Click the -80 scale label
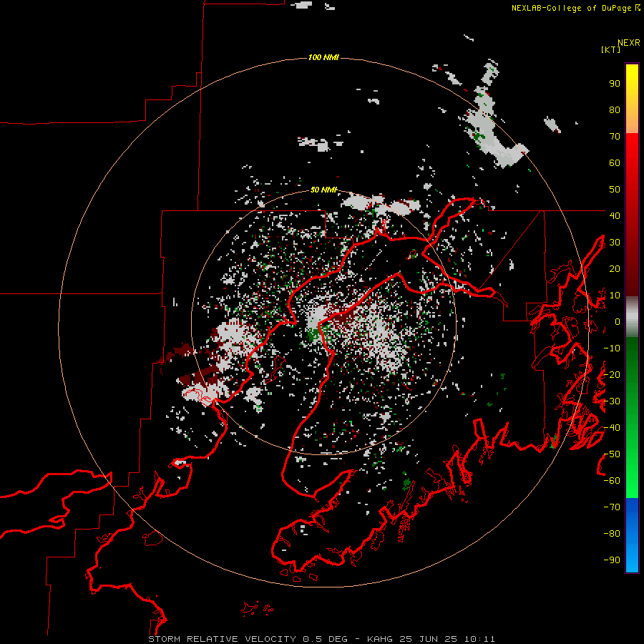 (612, 534)
